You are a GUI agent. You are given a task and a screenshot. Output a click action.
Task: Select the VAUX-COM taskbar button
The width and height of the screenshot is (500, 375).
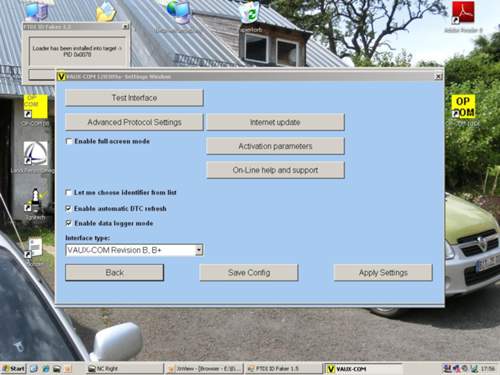tap(363, 369)
